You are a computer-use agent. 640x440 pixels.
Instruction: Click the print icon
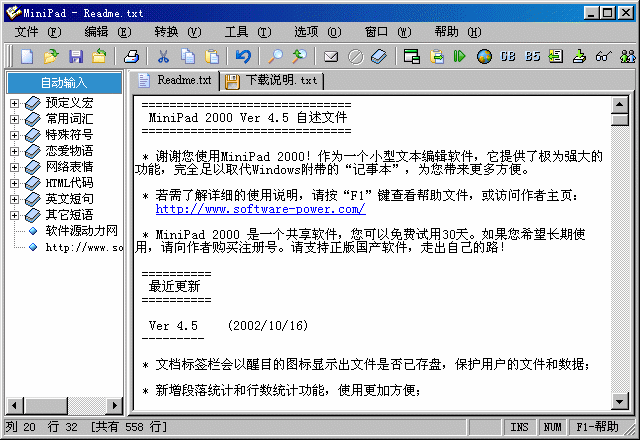[x=131, y=56]
